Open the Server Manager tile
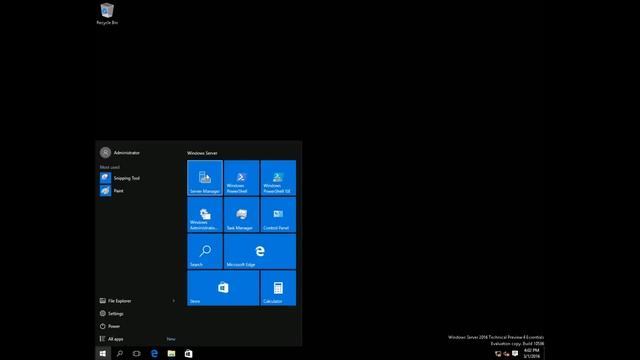 pyautogui.click(x=205, y=178)
